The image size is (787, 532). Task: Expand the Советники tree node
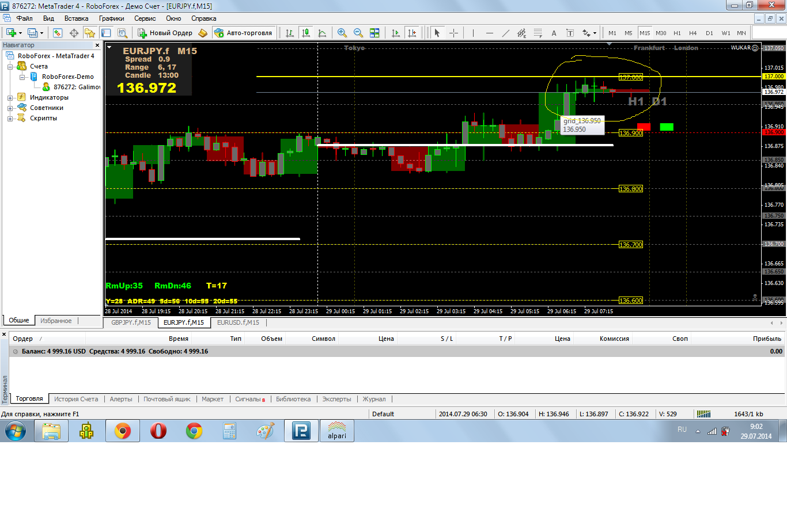click(10, 108)
